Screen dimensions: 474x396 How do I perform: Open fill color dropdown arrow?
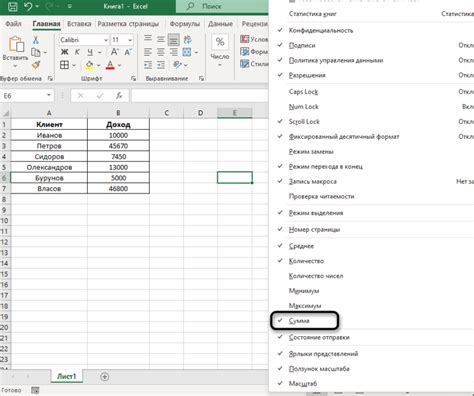click(98, 65)
